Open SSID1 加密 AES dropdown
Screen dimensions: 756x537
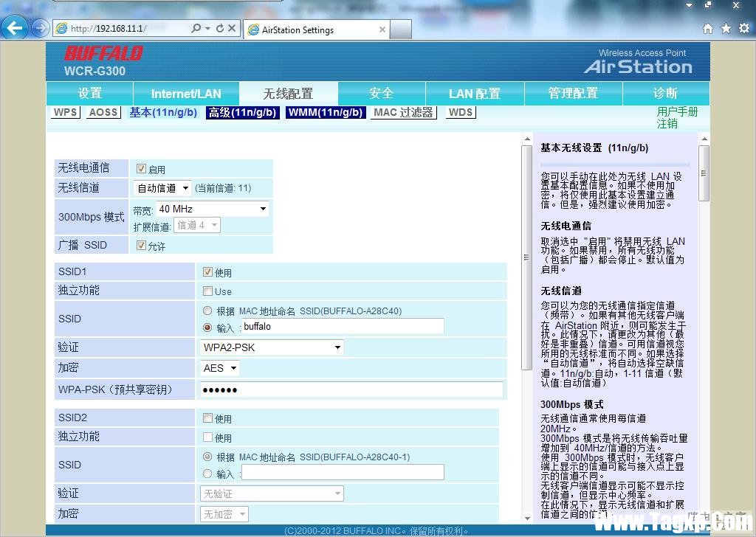tap(219, 368)
